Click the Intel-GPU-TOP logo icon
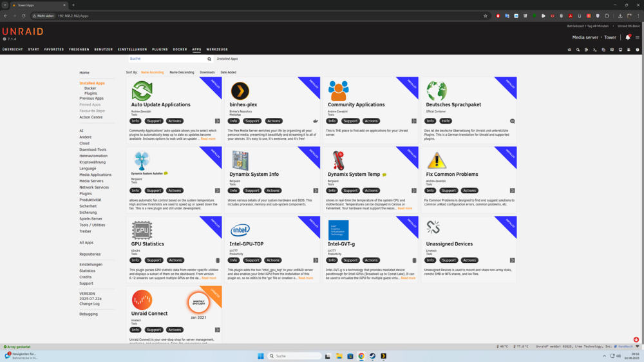Screen dimensions: 644x362 (240, 230)
